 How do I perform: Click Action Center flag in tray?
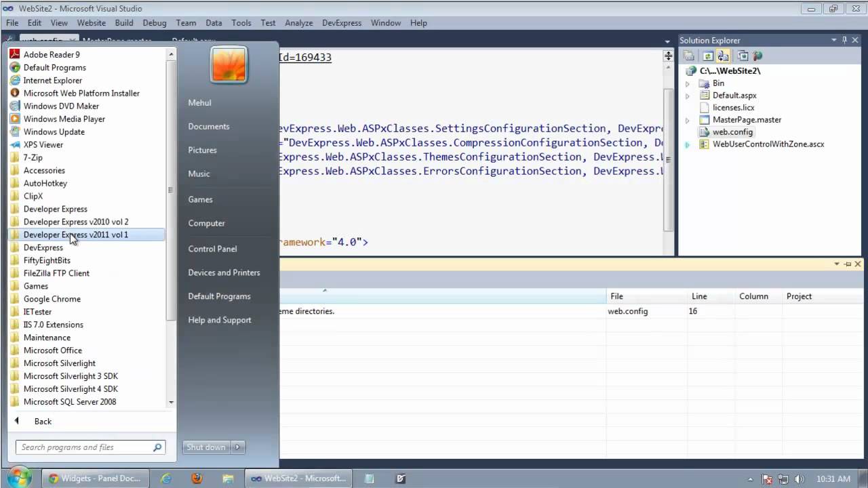point(768,479)
